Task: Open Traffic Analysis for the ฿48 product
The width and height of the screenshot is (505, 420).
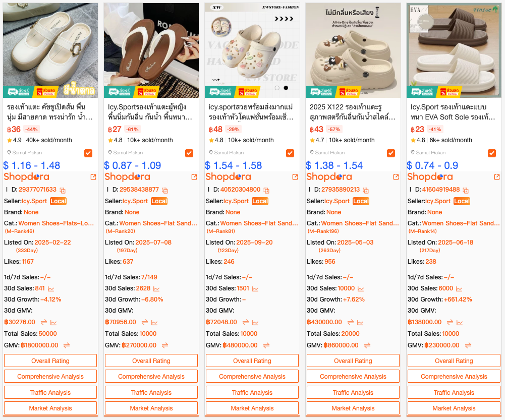Action: coord(252,393)
